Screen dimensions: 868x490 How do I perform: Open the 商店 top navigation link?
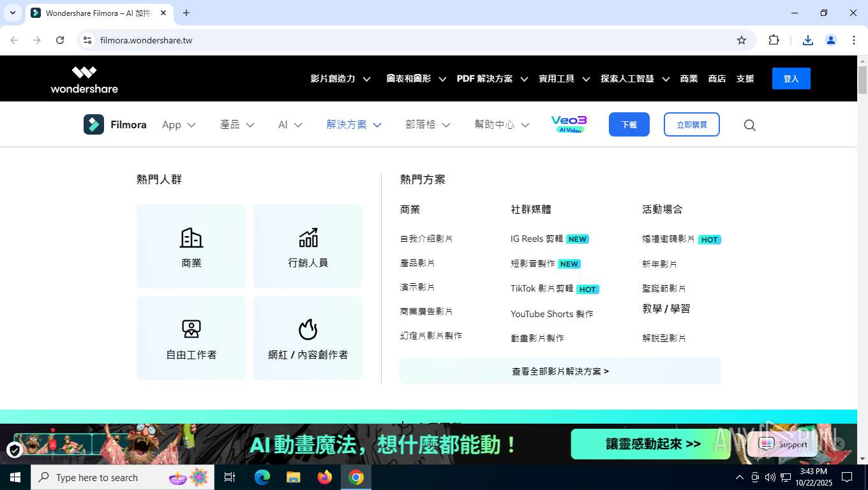[x=717, y=78]
